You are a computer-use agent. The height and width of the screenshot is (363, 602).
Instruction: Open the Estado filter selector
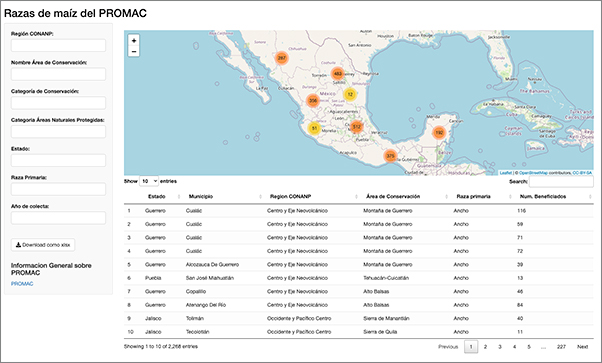coord(58,160)
